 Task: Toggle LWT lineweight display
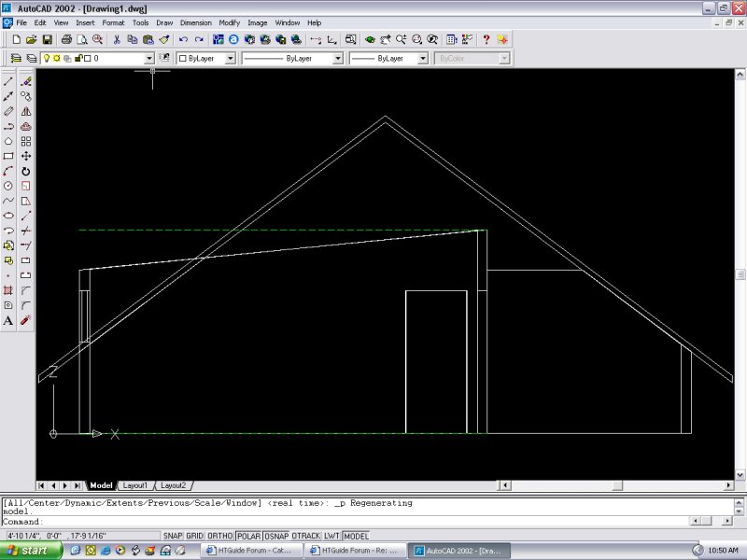[x=331, y=536]
